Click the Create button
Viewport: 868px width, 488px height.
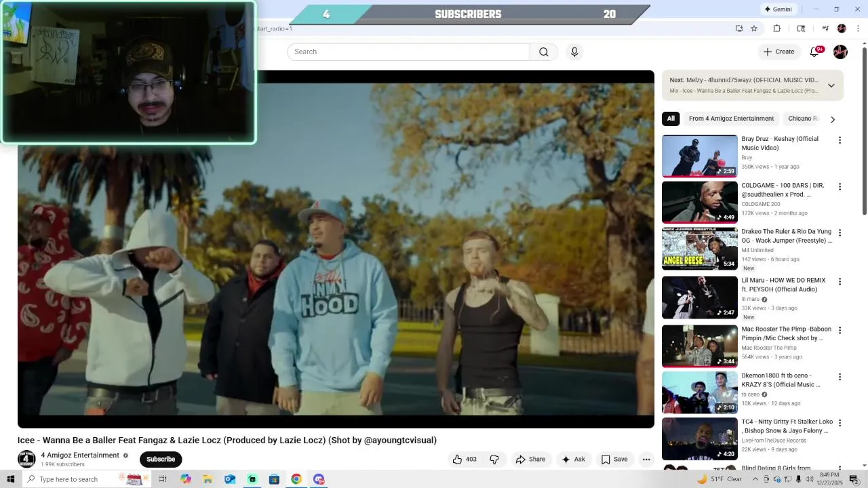click(778, 52)
